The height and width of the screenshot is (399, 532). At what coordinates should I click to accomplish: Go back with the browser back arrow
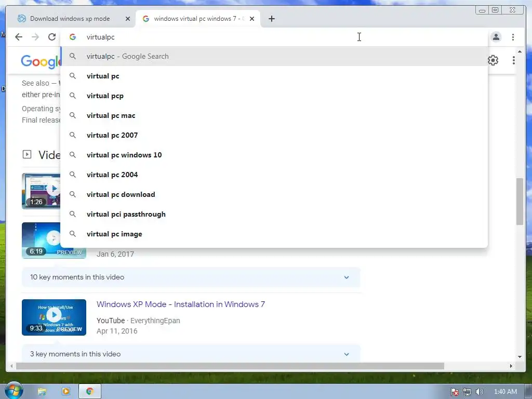[x=19, y=37]
